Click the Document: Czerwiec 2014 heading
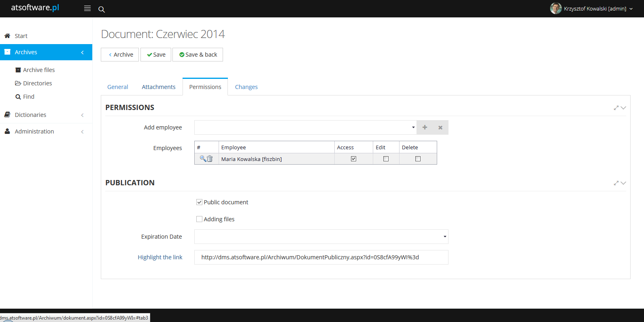The image size is (644, 322). click(x=163, y=34)
